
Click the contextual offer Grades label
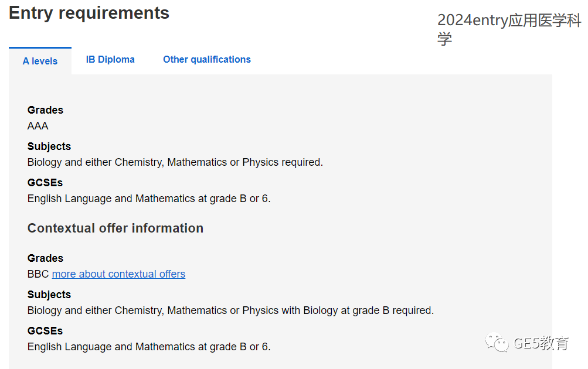45,258
